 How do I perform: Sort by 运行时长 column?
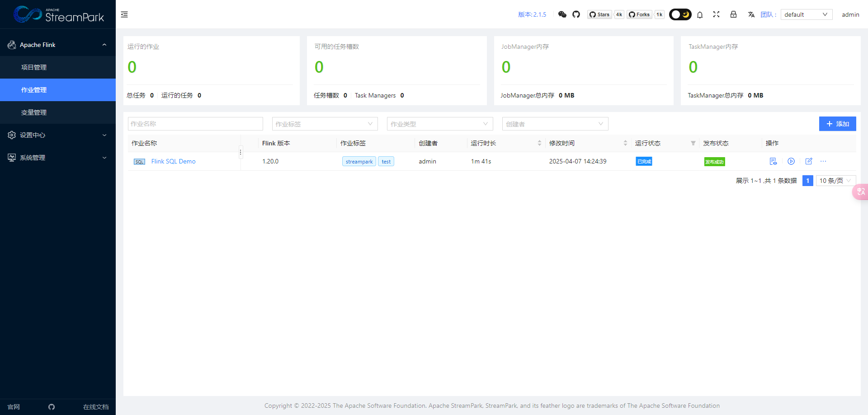(539, 143)
